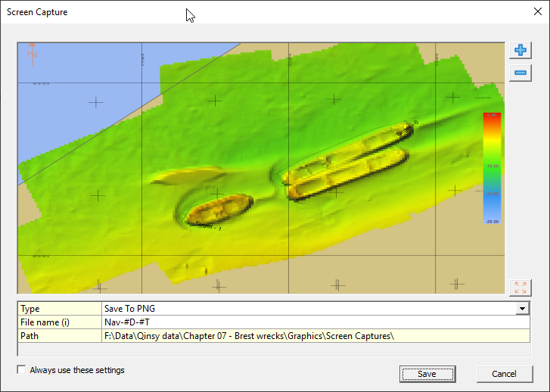Image resolution: width=550 pixels, height=392 pixels.
Task: Zoom out with the blue minus button
Action: click(520, 73)
